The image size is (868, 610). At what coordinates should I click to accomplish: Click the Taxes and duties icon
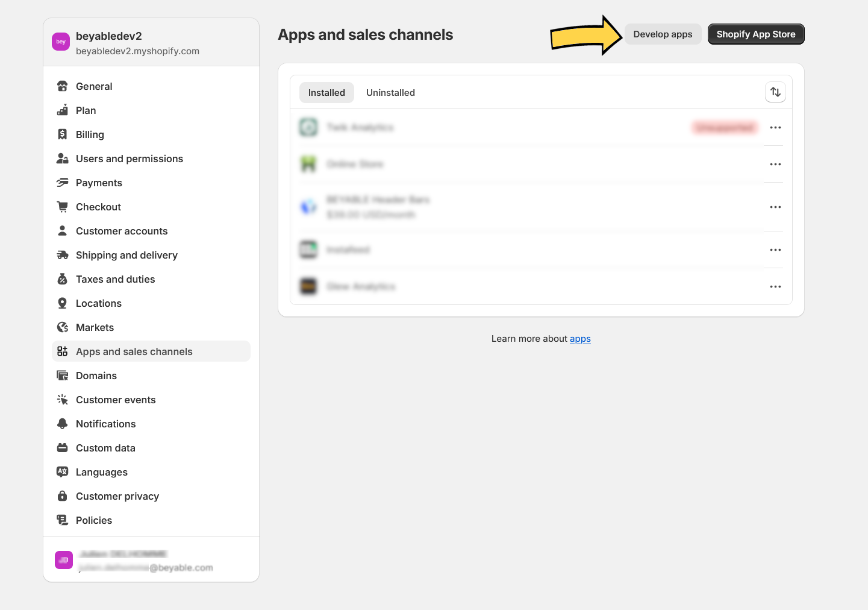(62, 279)
